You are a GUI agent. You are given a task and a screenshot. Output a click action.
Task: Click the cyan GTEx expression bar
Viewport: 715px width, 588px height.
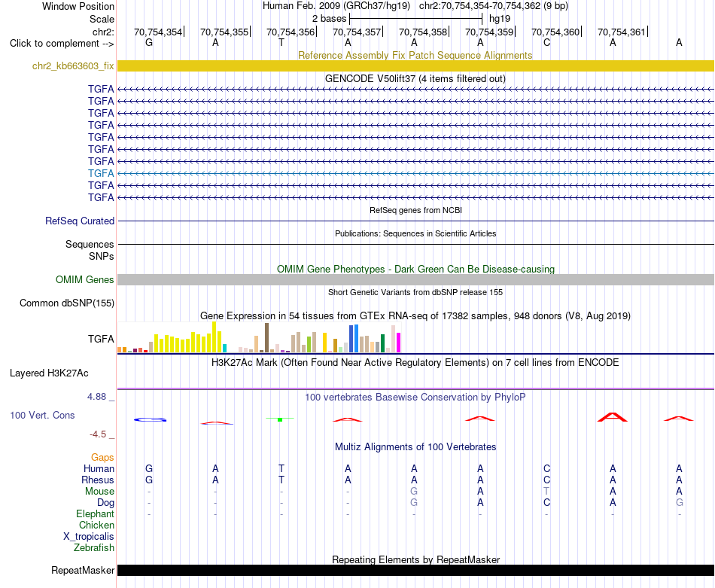pos(224,348)
